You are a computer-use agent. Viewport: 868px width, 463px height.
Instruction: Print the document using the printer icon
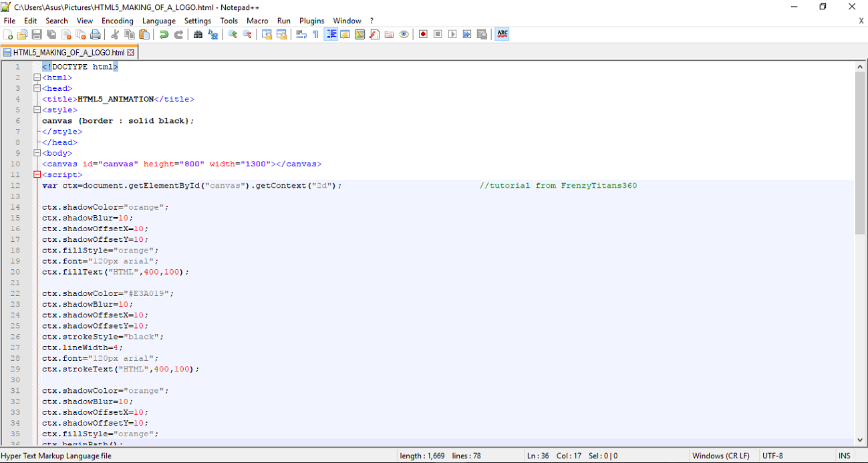click(x=96, y=34)
